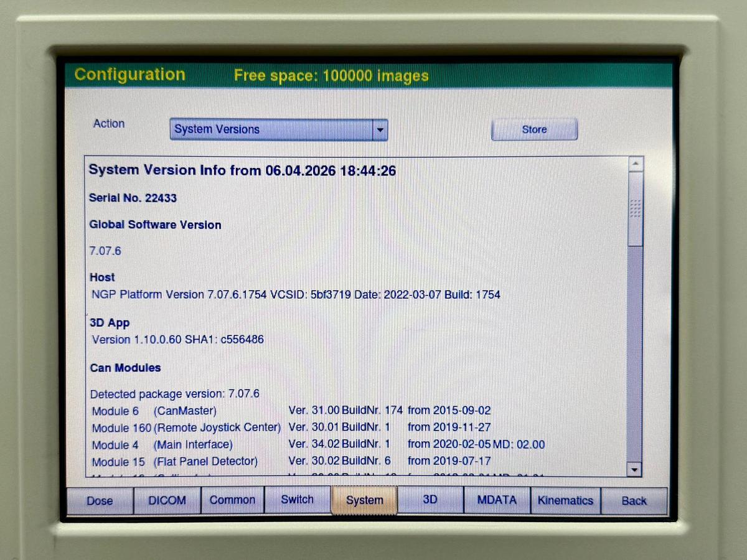Open the DICOM configuration tab
The height and width of the screenshot is (560, 747).
click(x=167, y=500)
